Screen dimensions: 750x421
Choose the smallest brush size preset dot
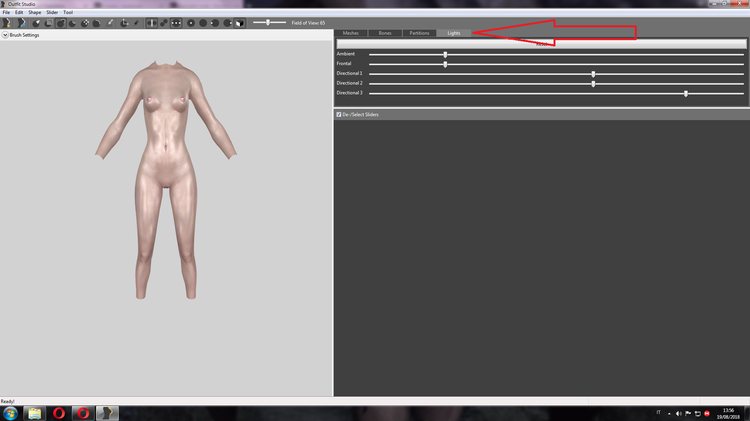[x=191, y=23]
